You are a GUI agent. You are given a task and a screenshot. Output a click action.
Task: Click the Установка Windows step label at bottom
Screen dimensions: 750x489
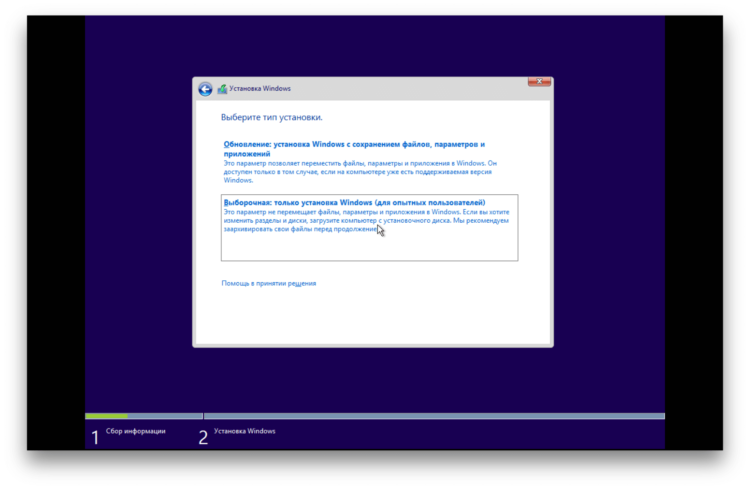pos(244,431)
